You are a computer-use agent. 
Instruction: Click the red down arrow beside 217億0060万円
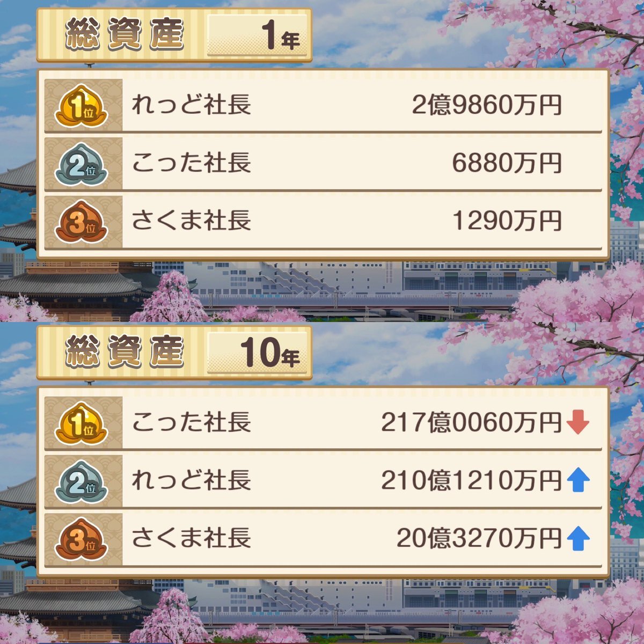[578, 423]
